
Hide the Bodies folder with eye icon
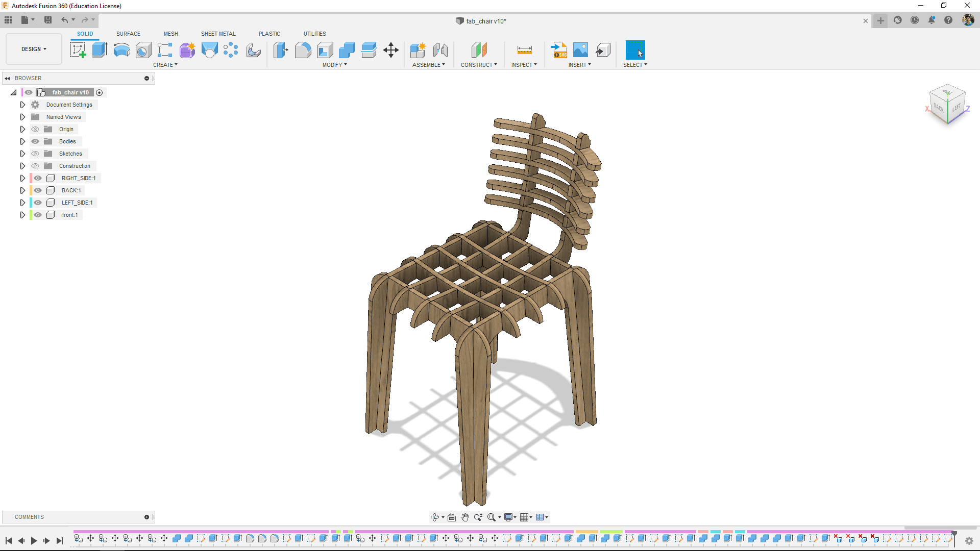[35, 141]
